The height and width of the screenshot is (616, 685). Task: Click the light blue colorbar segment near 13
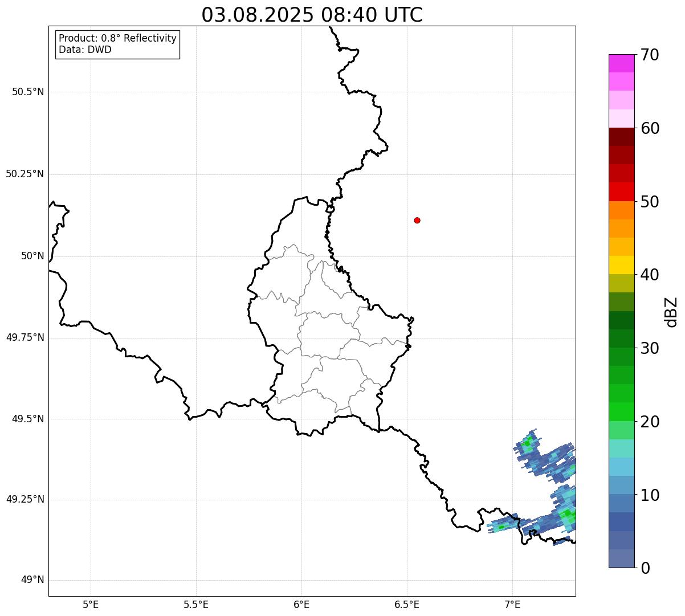pos(621,467)
